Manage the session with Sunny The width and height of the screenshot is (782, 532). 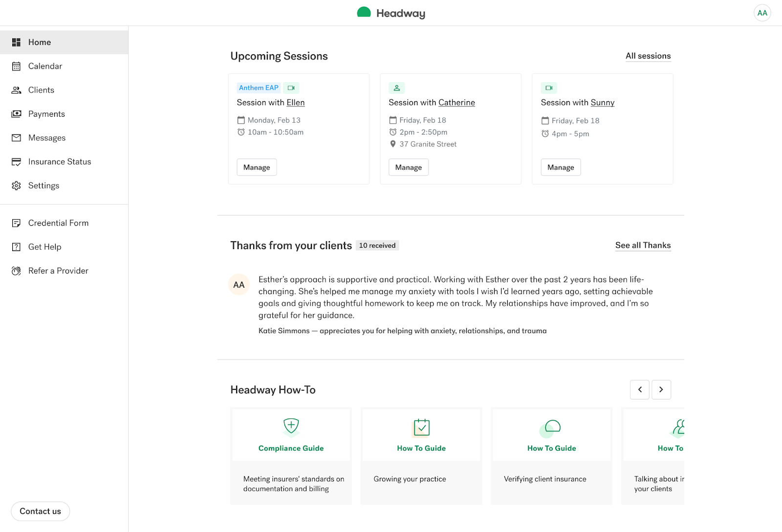tap(561, 167)
